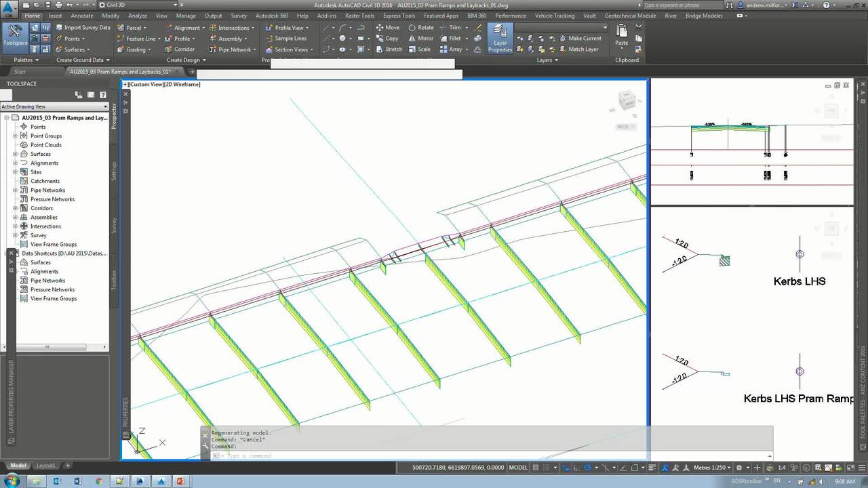
Task: Toggle the grid display in the status bar
Action: coord(535,467)
